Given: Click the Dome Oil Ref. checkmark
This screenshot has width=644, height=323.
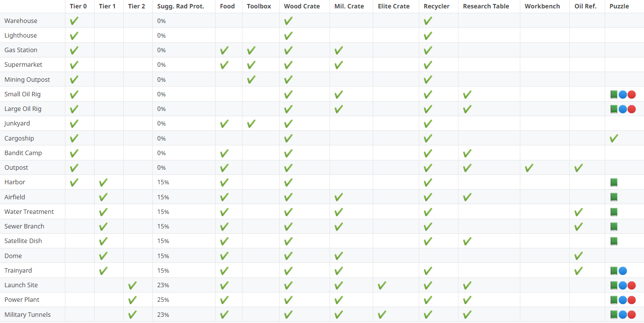Looking at the screenshot, I should pos(578,256).
